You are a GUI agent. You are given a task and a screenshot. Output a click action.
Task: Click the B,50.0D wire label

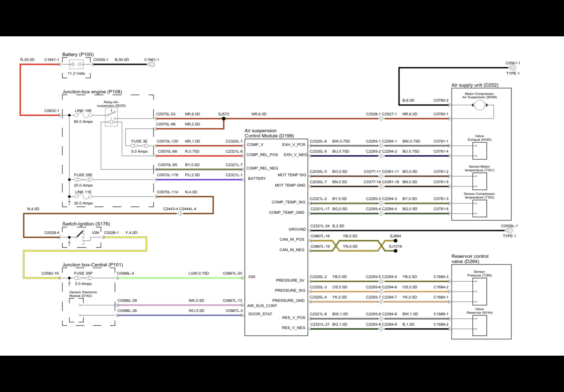click(122, 60)
